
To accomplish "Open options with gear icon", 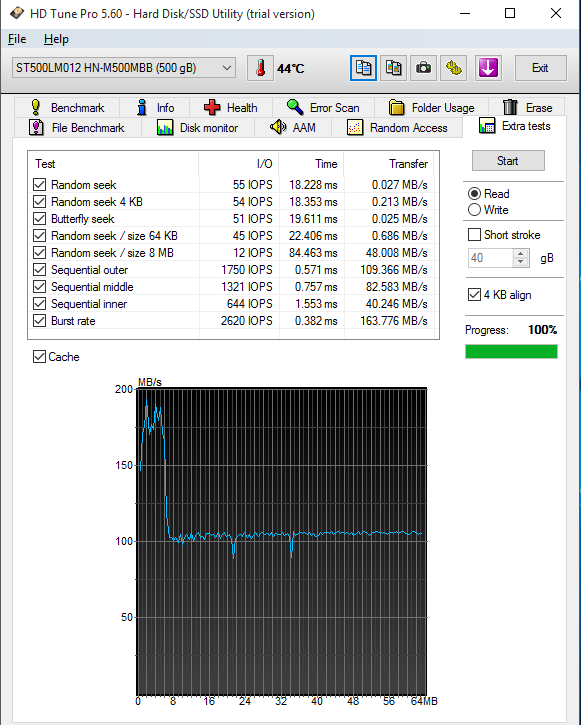I will pos(453,68).
